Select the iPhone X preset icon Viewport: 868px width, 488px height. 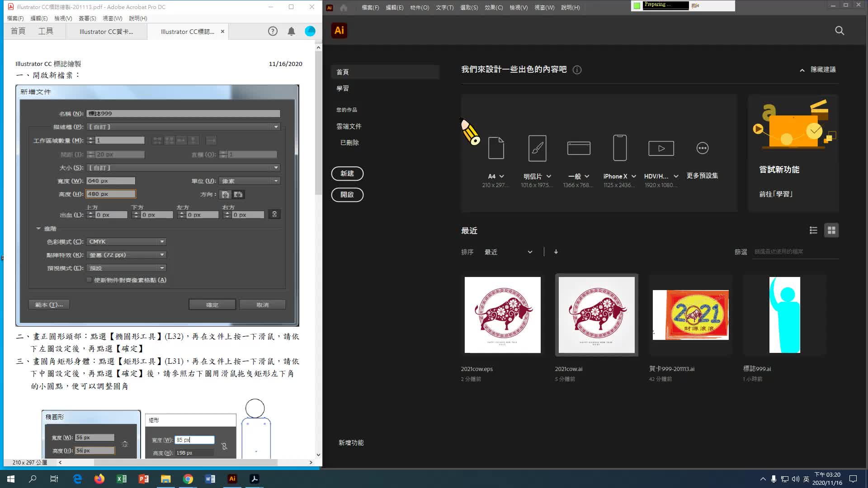click(x=619, y=148)
